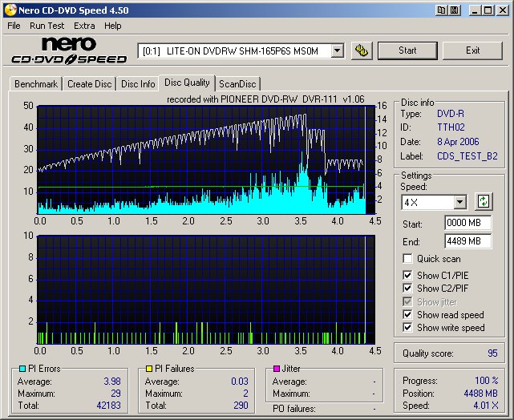Viewport: 514px width, 420px height.
Task: Close the Nero CD-DVD Speed window
Action: [x=502, y=10]
